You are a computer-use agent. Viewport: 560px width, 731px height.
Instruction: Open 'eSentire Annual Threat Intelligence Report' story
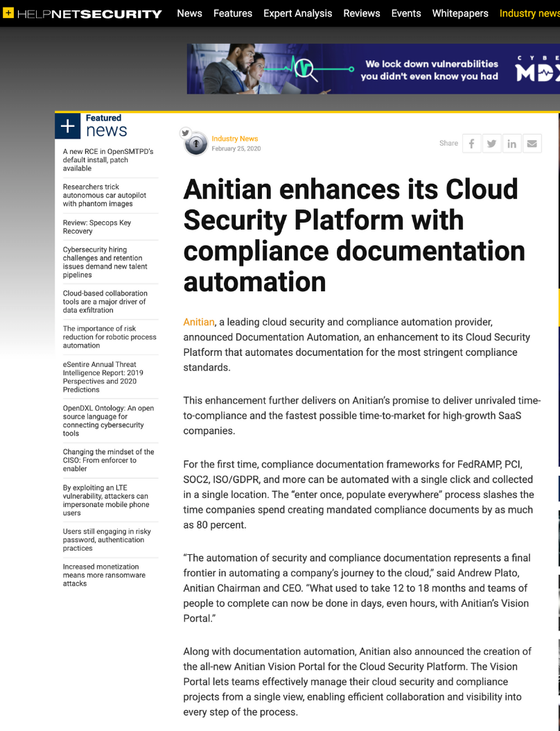click(x=103, y=377)
